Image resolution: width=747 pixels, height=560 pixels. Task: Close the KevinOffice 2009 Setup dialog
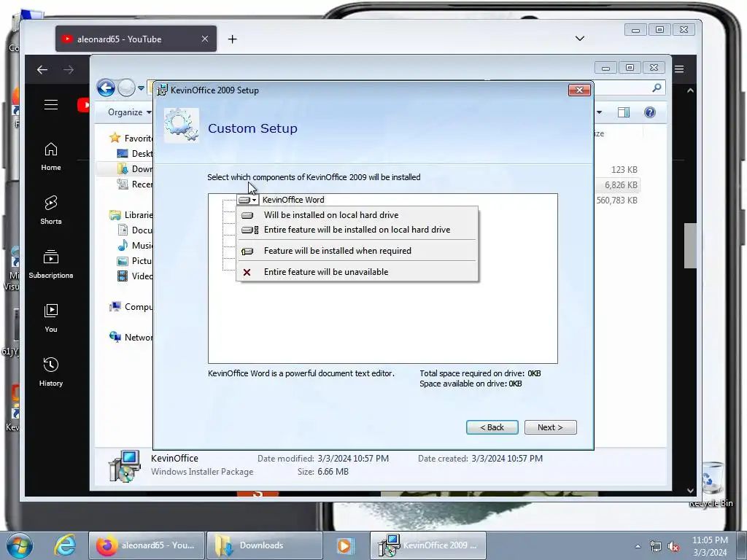click(579, 90)
